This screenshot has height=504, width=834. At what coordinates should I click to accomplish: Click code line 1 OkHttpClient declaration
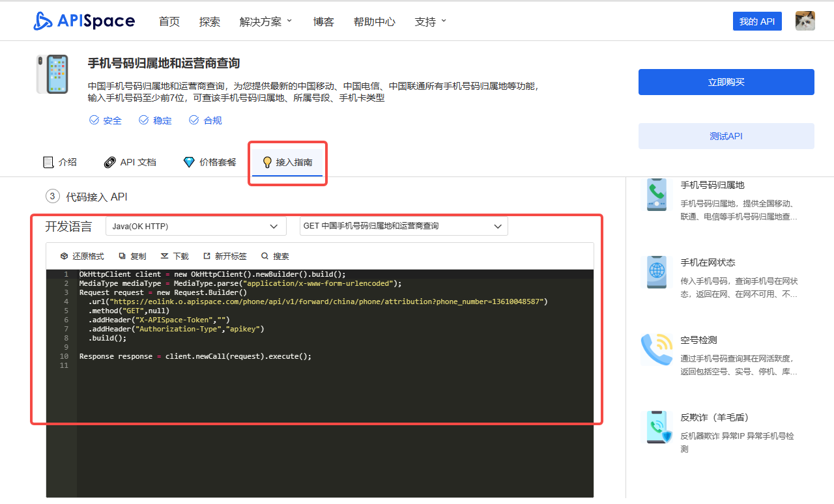click(212, 274)
